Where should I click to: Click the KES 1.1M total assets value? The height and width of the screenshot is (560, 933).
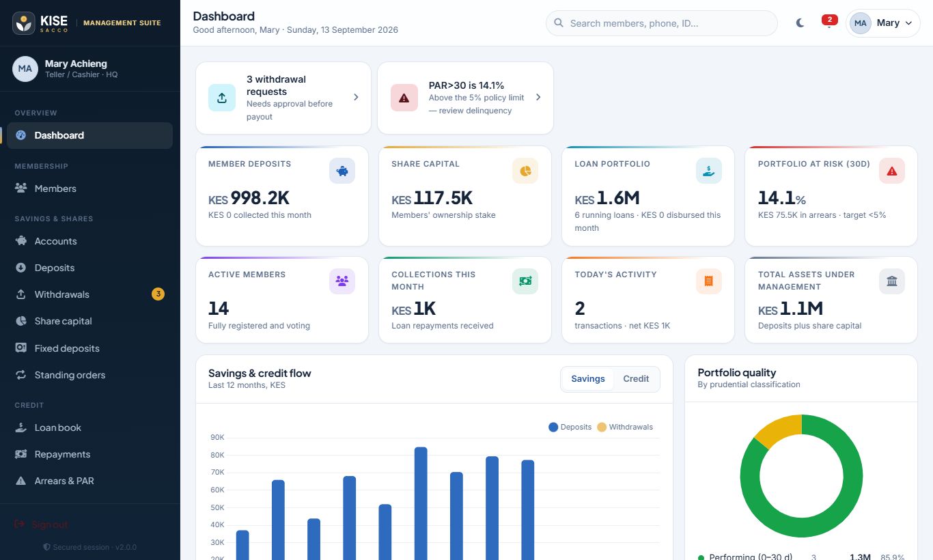[x=790, y=309]
